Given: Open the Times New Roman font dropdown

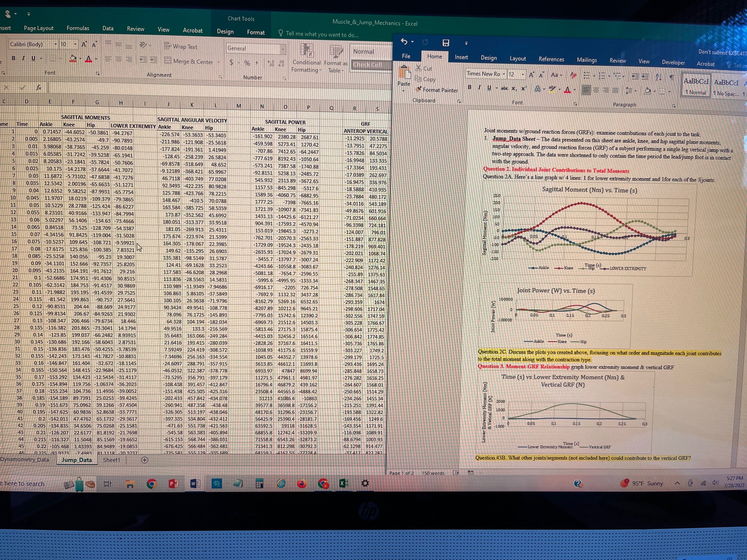Looking at the screenshot, I should tap(504, 74).
